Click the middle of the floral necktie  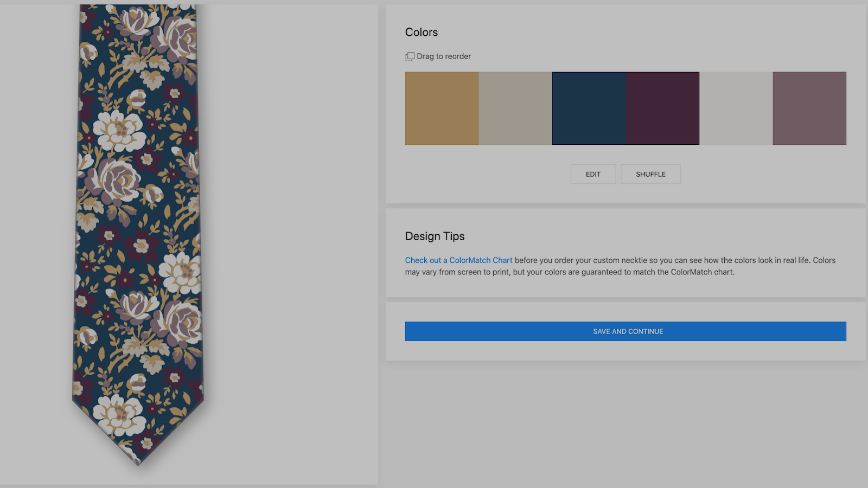coord(138,228)
